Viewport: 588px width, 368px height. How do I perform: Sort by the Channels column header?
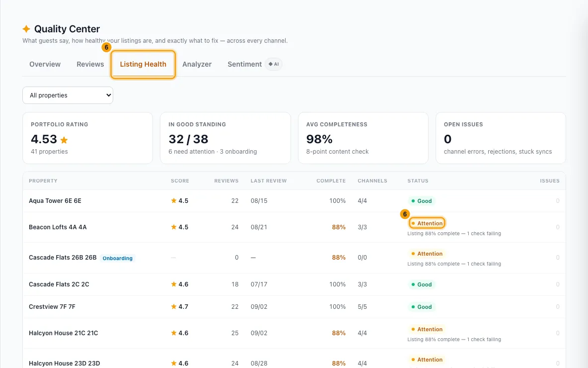(x=372, y=181)
